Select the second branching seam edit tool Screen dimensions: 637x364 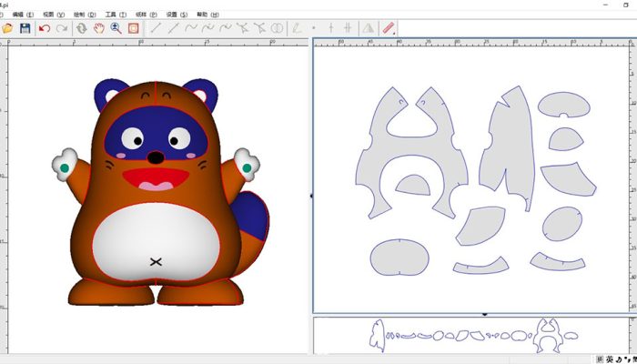(x=259, y=28)
